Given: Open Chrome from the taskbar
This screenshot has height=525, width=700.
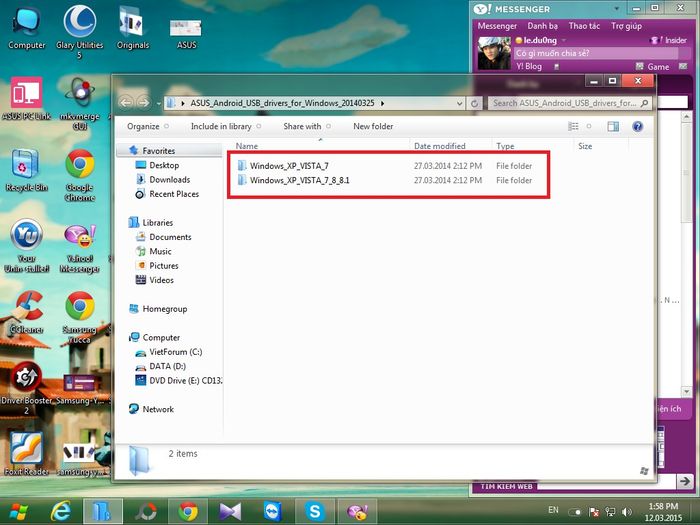Looking at the screenshot, I should [x=188, y=512].
